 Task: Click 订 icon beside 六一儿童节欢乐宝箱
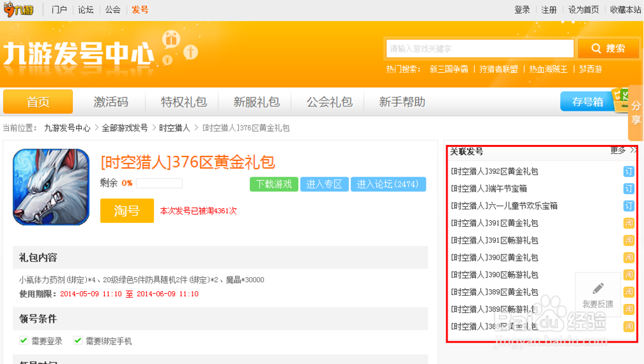[x=629, y=206]
